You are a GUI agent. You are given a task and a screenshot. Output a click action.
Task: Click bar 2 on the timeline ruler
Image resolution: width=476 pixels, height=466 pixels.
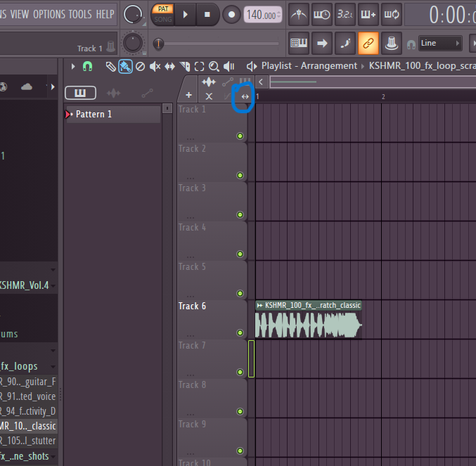tap(383, 97)
